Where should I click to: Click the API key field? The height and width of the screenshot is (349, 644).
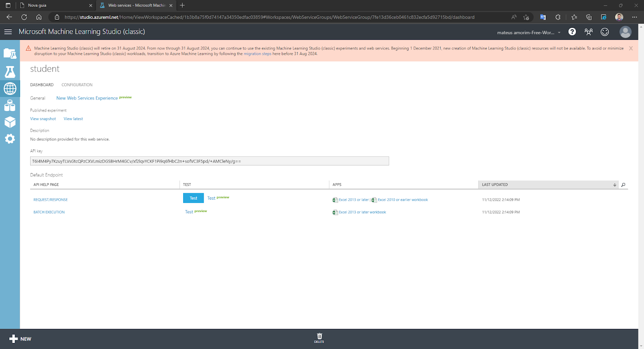coord(209,161)
